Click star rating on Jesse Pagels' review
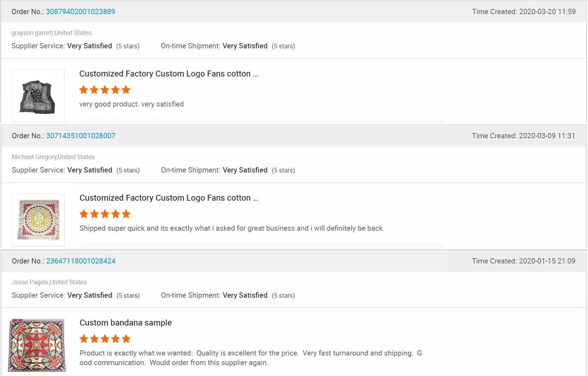The image size is (588, 376). coord(105,339)
